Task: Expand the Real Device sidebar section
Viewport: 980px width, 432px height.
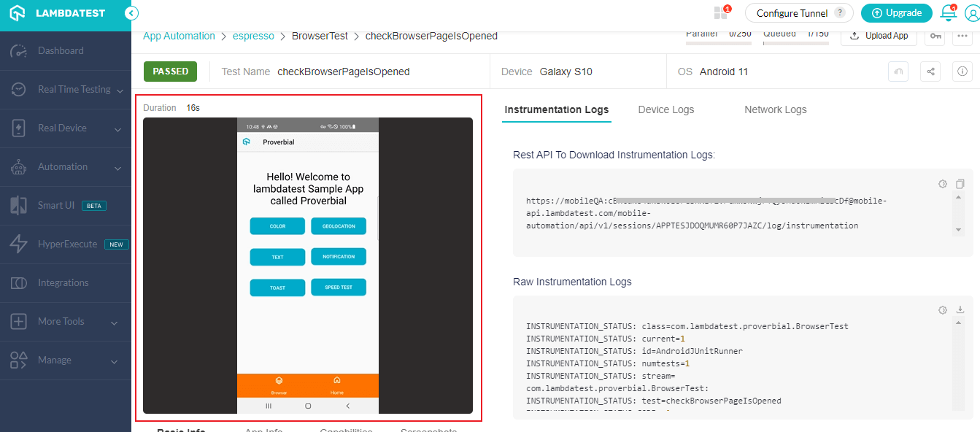Action: (x=117, y=128)
